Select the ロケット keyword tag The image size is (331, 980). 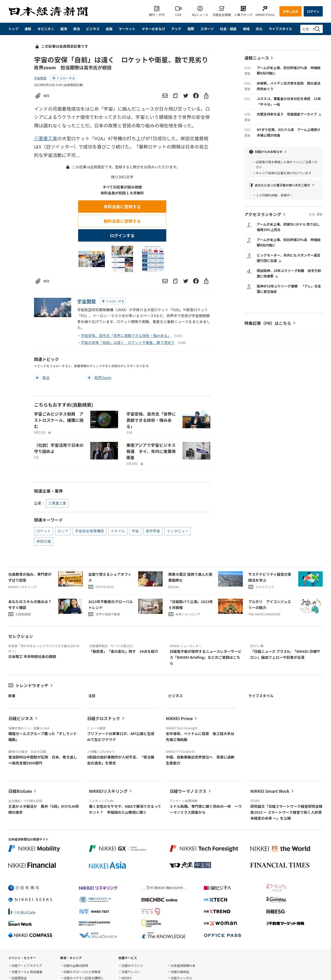tap(43, 531)
